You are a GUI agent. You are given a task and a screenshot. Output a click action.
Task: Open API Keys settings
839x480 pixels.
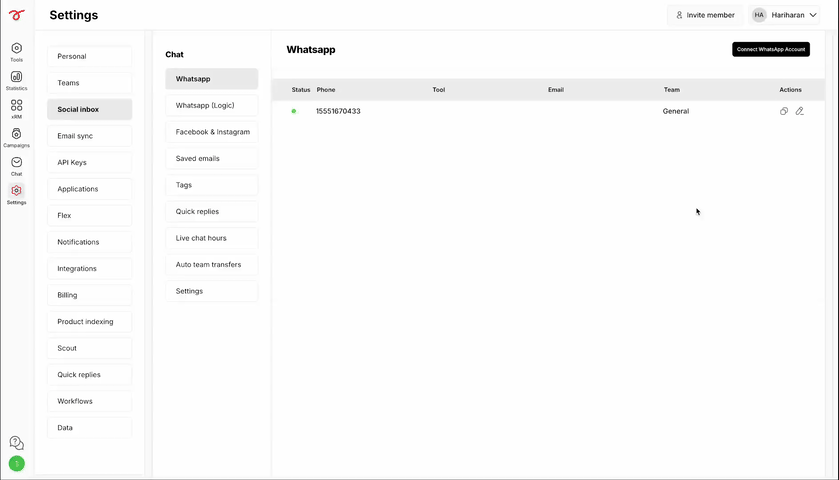pos(89,162)
